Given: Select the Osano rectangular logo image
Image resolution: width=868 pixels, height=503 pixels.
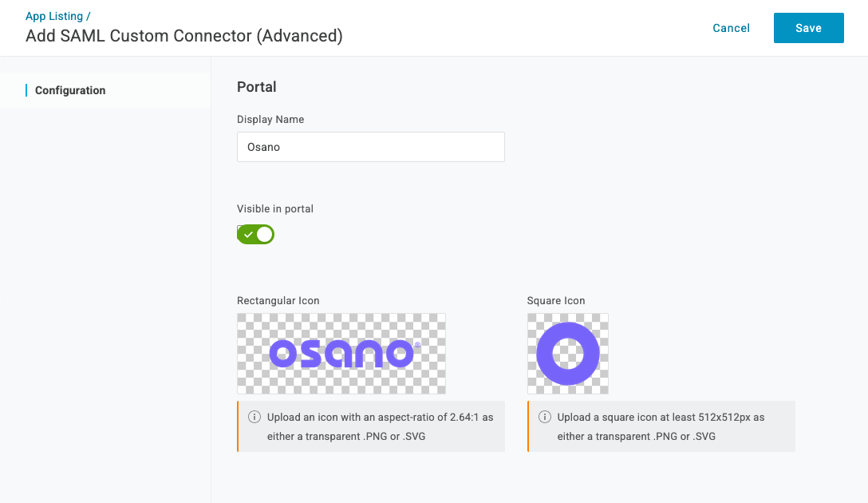Looking at the screenshot, I should (341, 354).
